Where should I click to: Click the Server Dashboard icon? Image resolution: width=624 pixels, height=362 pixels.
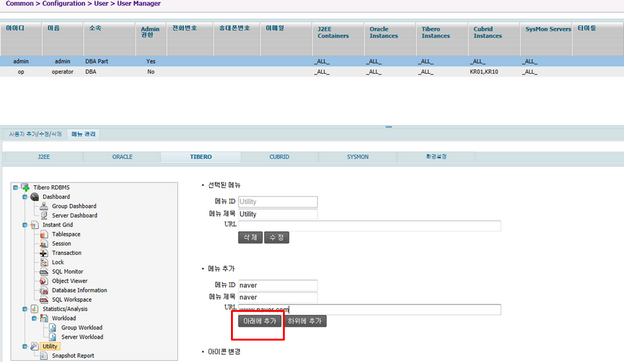pos(44,215)
